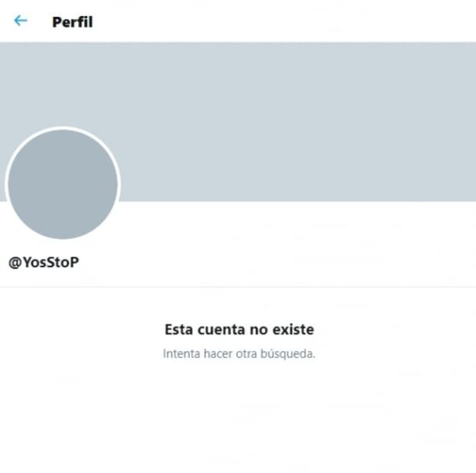Click the "Esta cuenta no existe" heading
476x473 pixels.
(x=240, y=330)
